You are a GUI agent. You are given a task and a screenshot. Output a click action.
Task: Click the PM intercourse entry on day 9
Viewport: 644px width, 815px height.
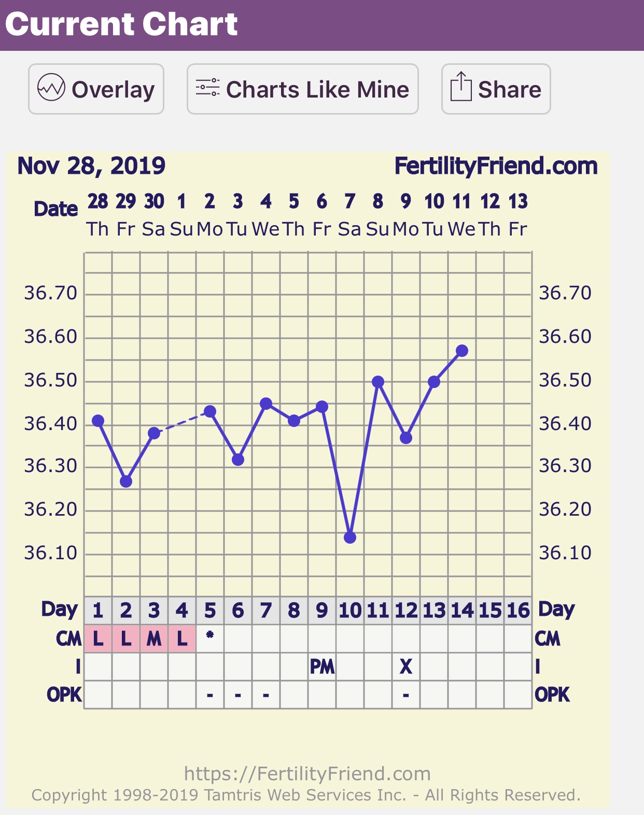322,667
